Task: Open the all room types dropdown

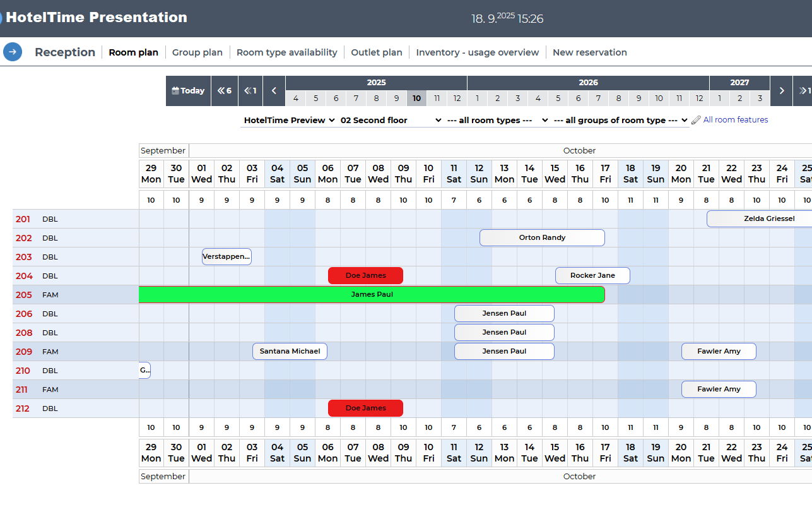Action: [x=497, y=120]
